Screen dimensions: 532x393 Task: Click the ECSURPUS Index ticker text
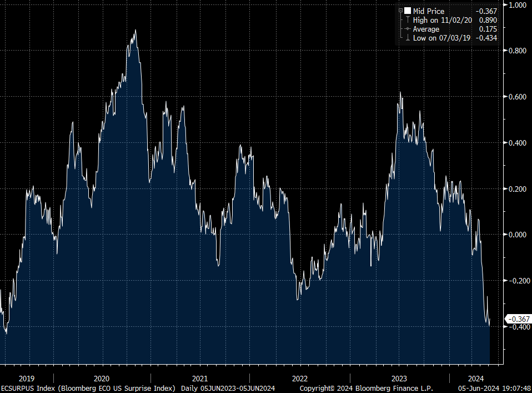pyautogui.click(x=28, y=388)
